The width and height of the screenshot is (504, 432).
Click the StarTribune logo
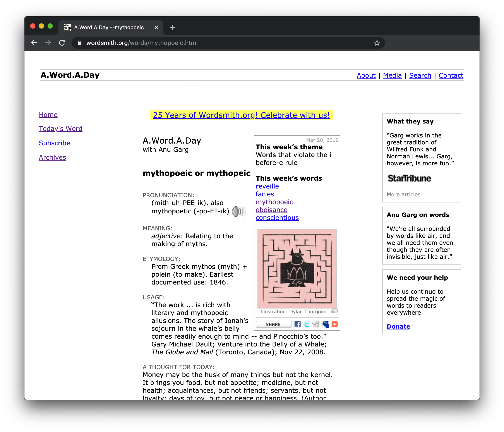[x=409, y=178]
